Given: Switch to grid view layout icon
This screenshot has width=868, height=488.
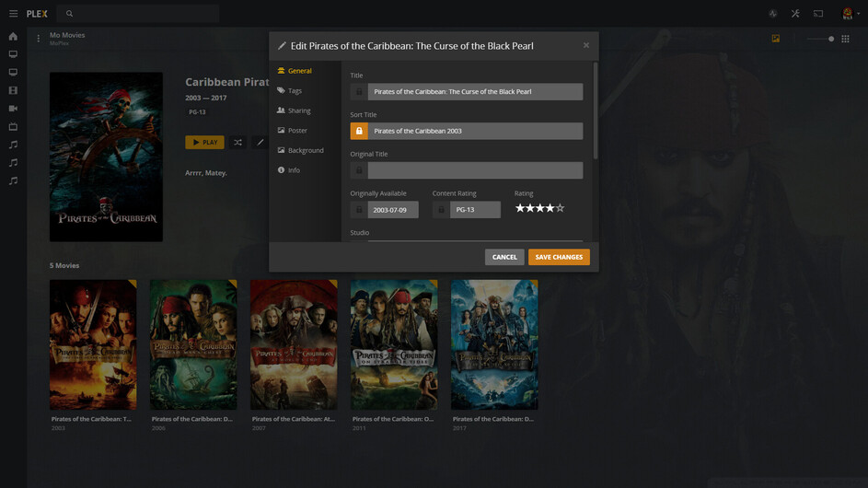Looking at the screenshot, I should [845, 39].
